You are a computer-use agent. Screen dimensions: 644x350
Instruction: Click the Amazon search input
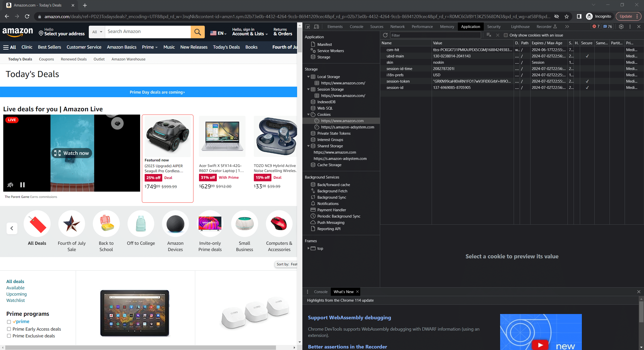tap(148, 32)
